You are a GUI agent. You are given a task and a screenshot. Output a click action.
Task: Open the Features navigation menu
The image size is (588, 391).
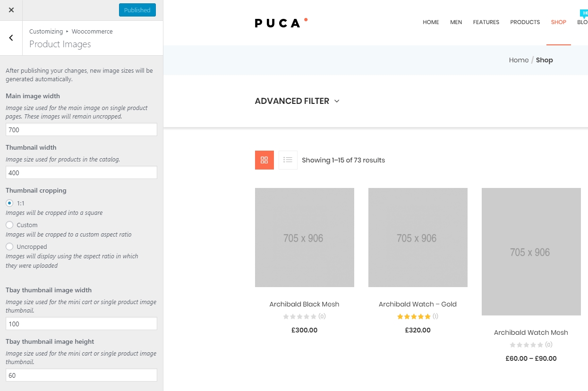[x=486, y=22]
